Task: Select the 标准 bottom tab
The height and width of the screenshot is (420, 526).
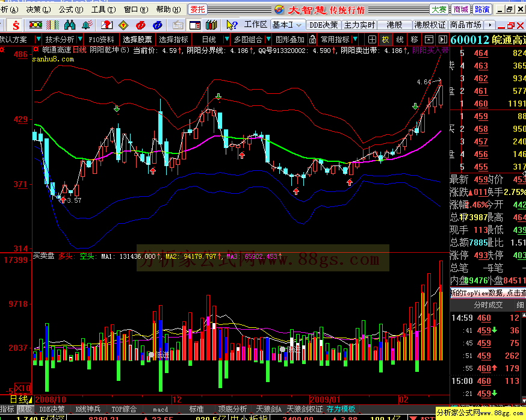Action: (197, 409)
